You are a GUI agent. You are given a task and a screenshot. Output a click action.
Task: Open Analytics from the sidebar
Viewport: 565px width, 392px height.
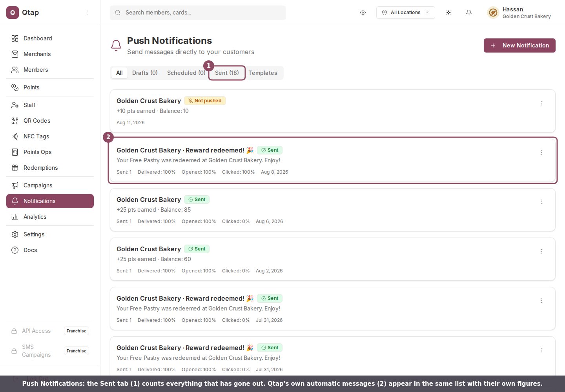(x=50, y=217)
